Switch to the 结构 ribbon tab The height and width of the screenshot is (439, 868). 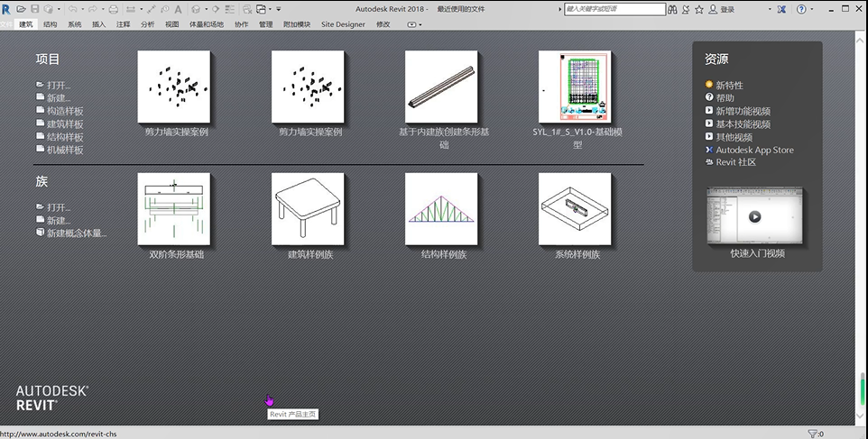[51, 24]
